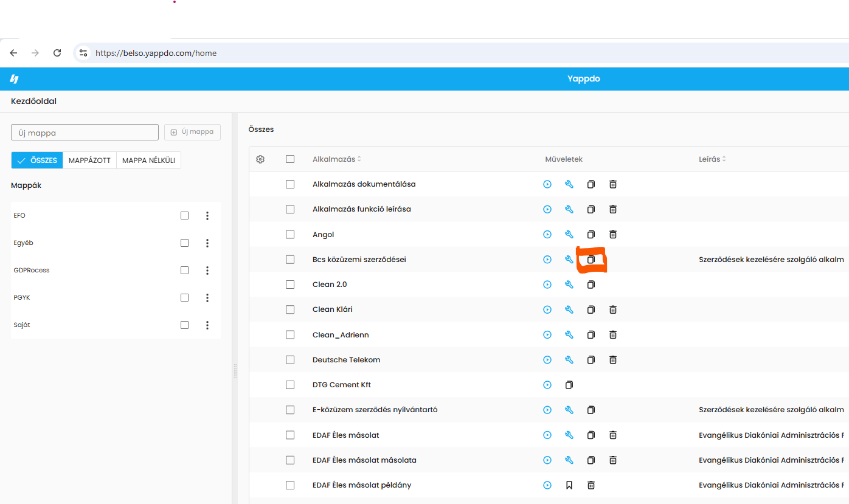Select all applications with header checkbox
This screenshot has width=849, height=504.
coord(290,159)
